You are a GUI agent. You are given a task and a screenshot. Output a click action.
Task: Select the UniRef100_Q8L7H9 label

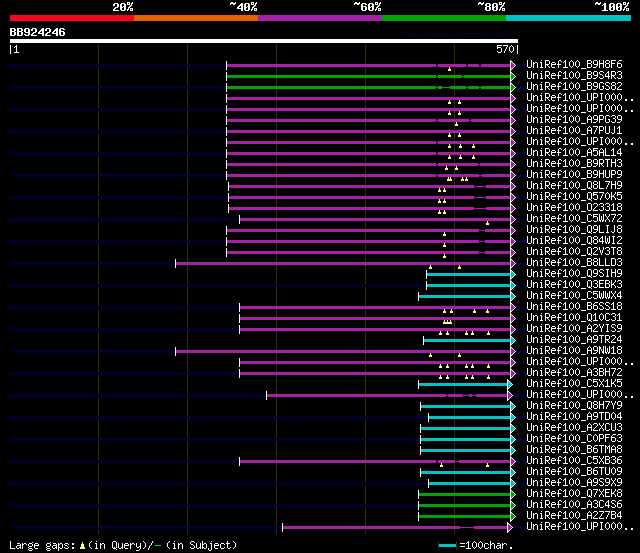pos(574,185)
